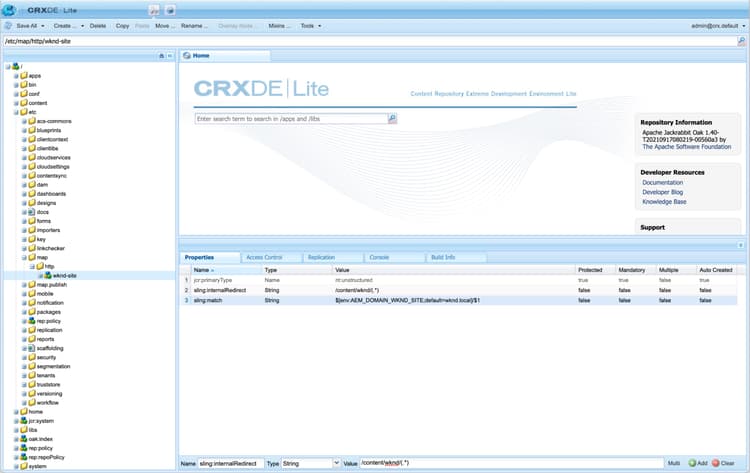Click Rename in the toolbar
The height and width of the screenshot is (473, 750).
[x=194, y=26]
